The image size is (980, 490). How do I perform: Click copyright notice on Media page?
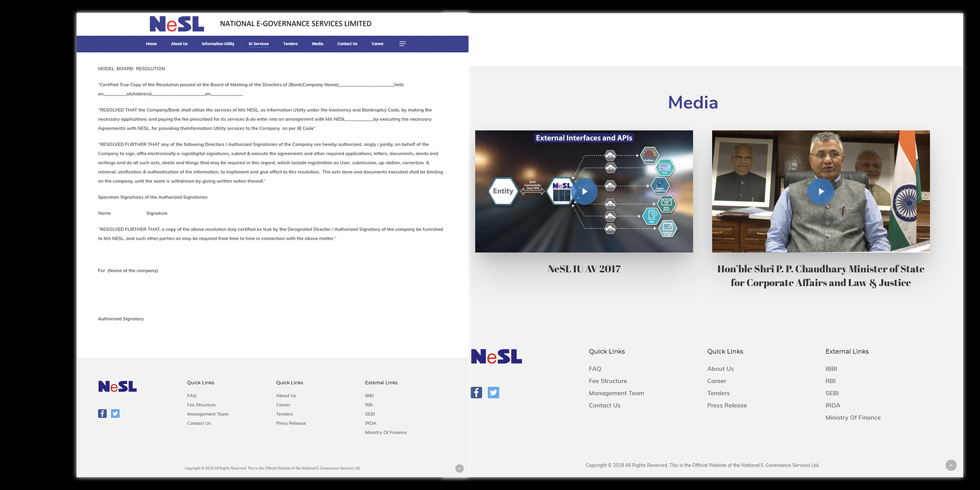702,465
